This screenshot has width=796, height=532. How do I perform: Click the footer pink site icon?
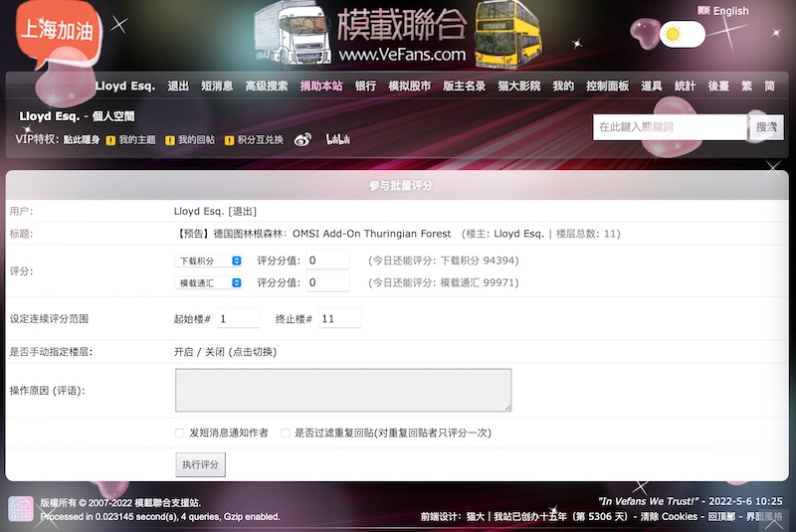click(21, 509)
